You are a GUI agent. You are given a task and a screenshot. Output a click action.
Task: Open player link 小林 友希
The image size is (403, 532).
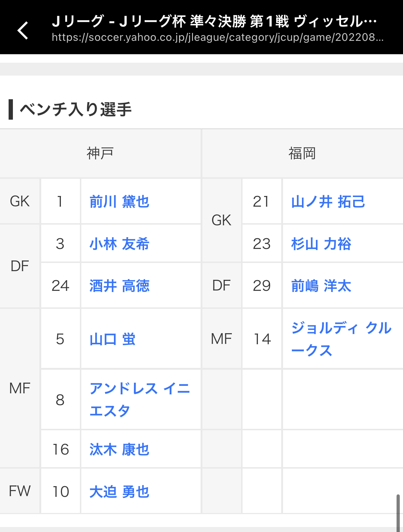tap(119, 244)
